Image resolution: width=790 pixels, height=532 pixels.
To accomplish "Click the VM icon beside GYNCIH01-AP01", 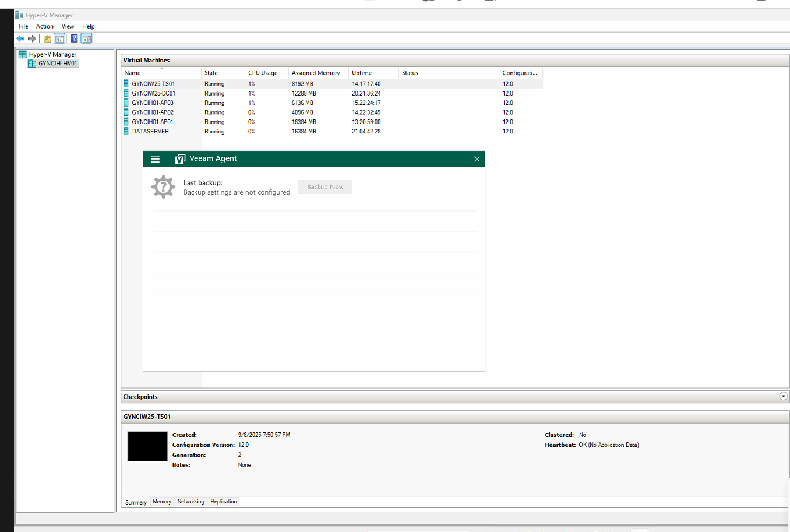I will coord(126,122).
